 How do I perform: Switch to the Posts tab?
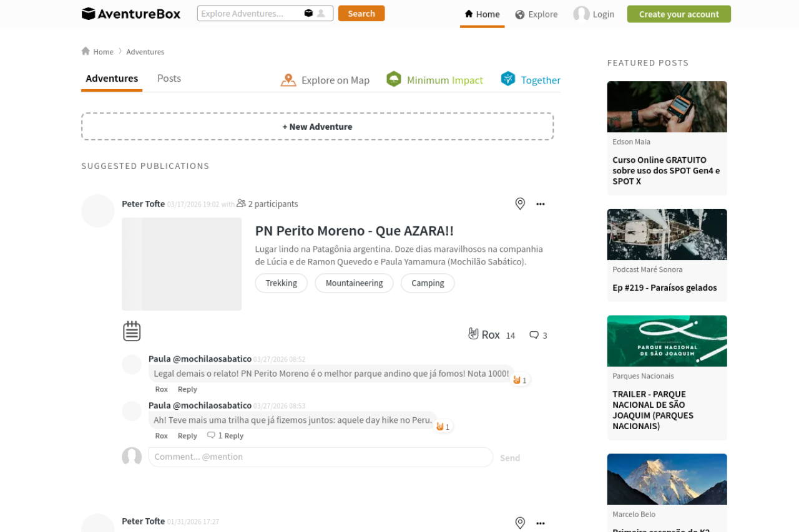[169, 79]
